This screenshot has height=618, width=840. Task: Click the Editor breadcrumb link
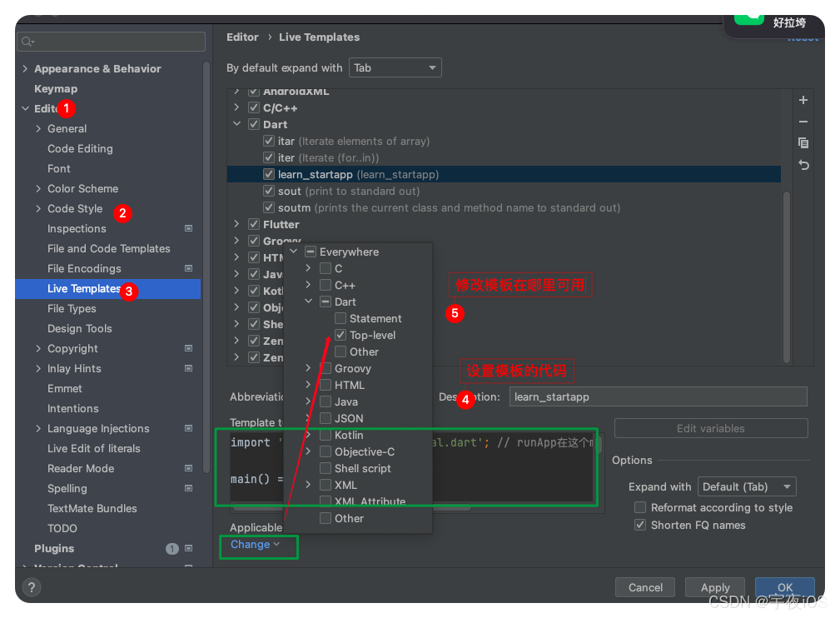(x=243, y=37)
